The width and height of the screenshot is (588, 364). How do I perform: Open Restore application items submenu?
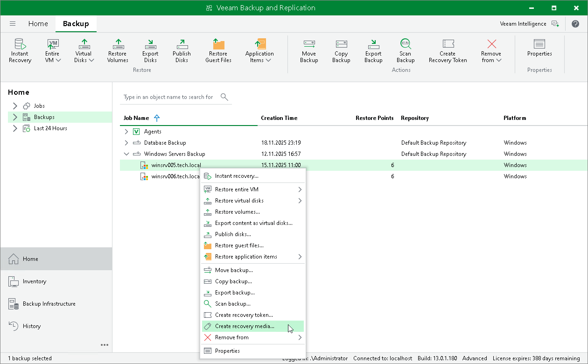click(x=252, y=257)
